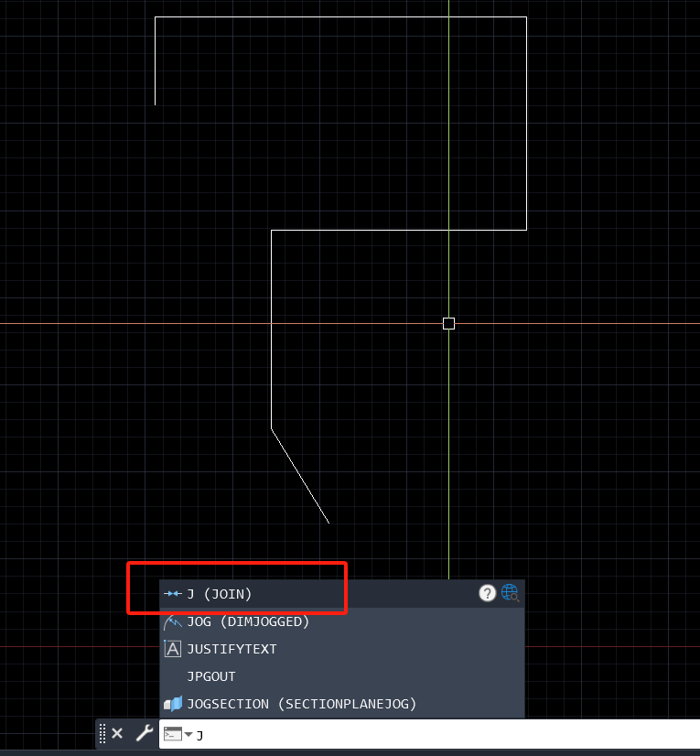Pick JUSTIFYTEXT from autocomplete list
Image resolution: width=700 pixels, height=756 pixels.
pyautogui.click(x=232, y=649)
